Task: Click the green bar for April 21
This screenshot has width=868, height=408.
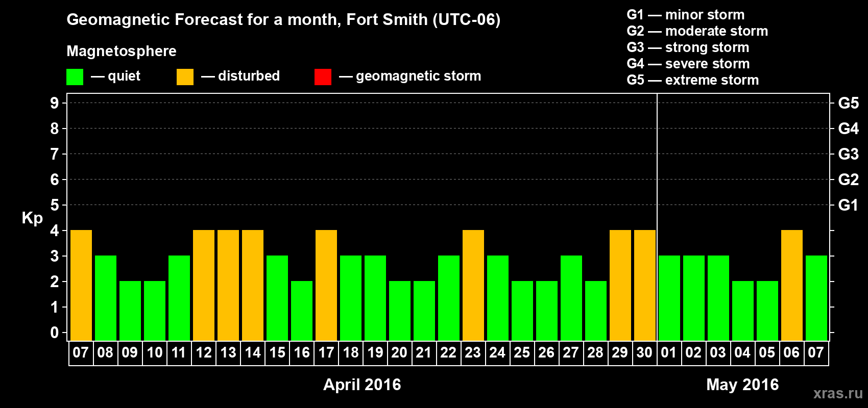Action: (424, 311)
